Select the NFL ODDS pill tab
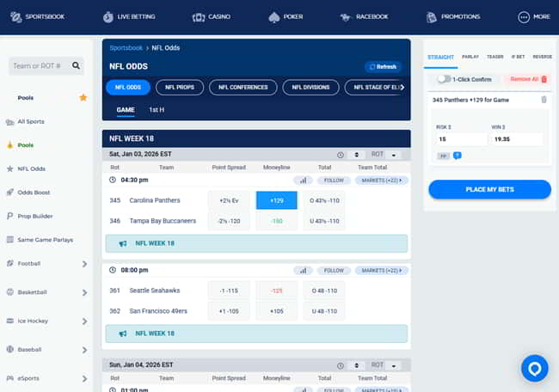 [x=128, y=88]
